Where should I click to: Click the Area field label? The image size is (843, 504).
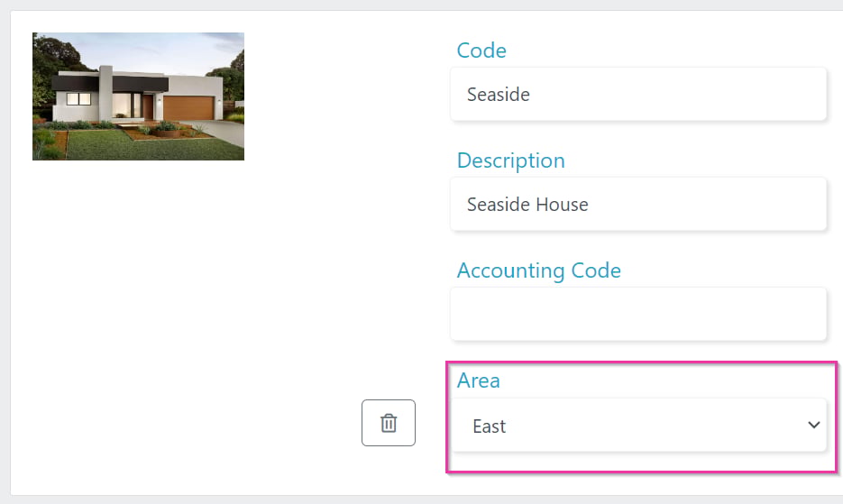click(x=478, y=380)
